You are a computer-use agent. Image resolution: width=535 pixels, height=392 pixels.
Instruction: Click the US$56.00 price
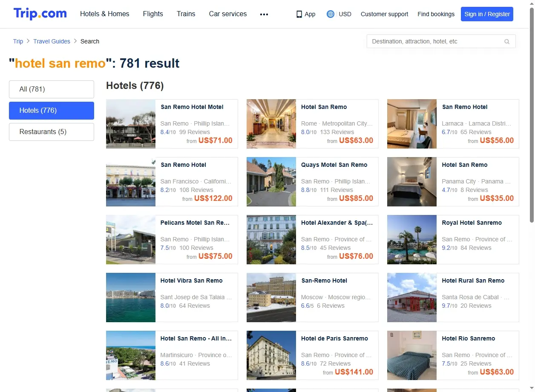point(497,140)
